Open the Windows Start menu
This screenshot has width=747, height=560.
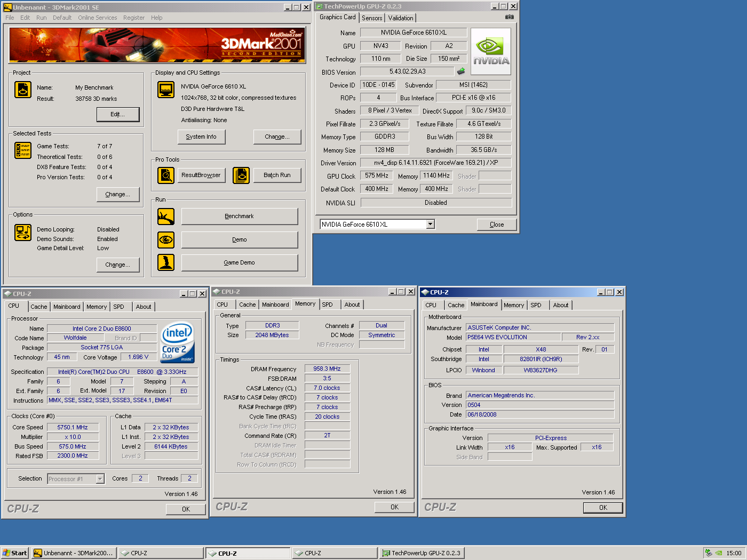(x=14, y=553)
